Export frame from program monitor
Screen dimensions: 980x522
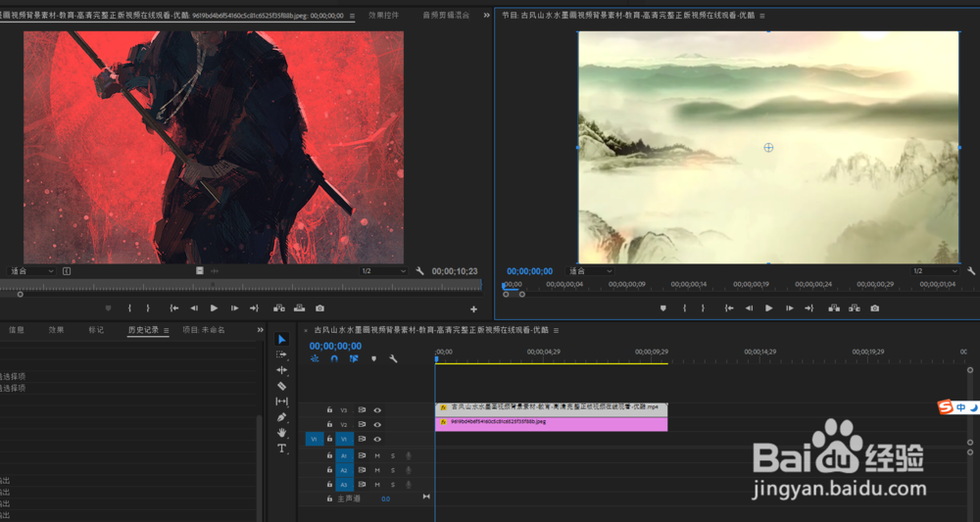(x=875, y=308)
